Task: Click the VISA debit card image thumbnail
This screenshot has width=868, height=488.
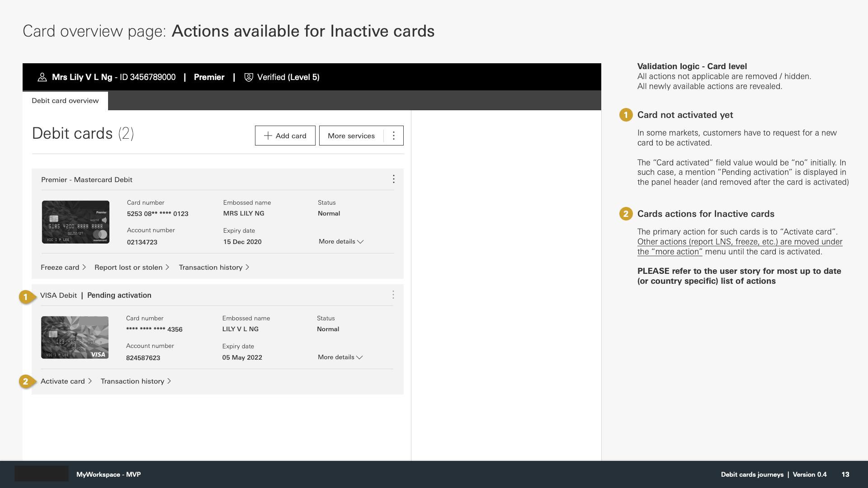Action: pos(75,337)
